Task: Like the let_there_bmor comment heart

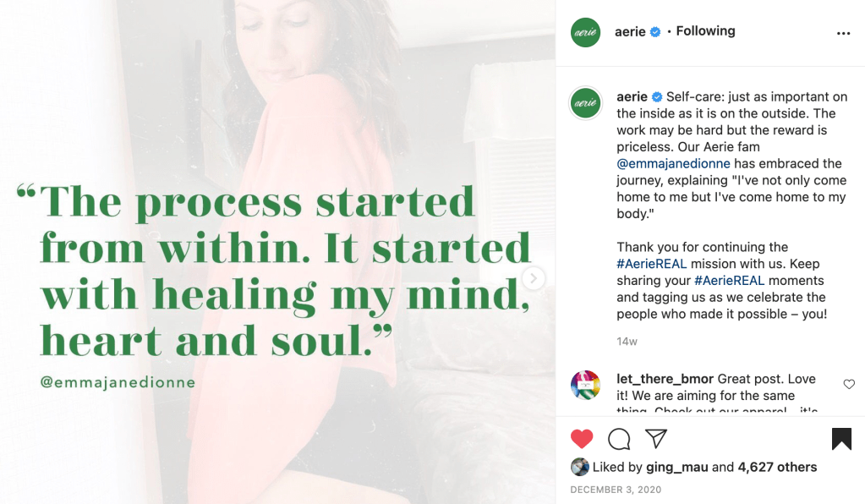Action: (x=849, y=385)
